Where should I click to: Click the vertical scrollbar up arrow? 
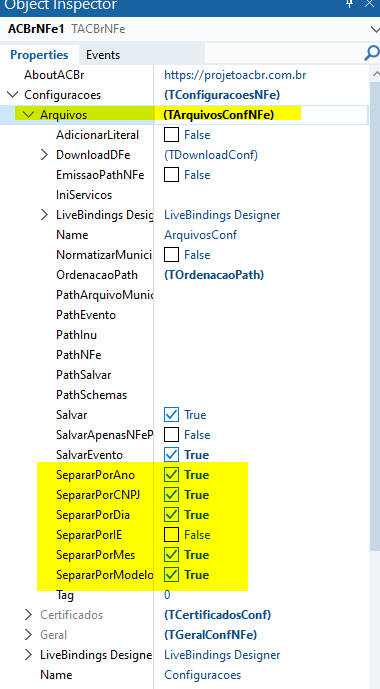tap(376, 73)
